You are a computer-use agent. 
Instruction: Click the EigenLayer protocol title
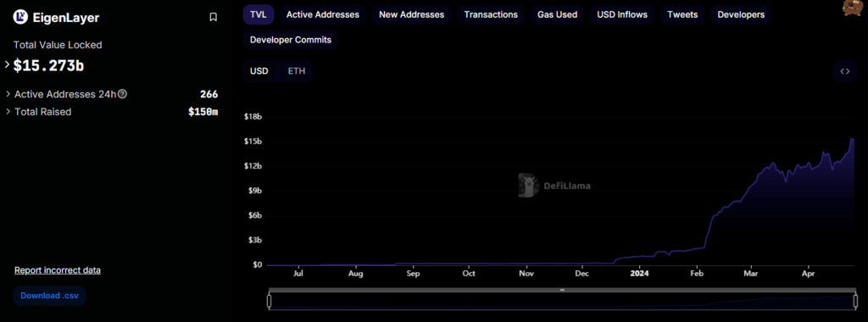65,18
